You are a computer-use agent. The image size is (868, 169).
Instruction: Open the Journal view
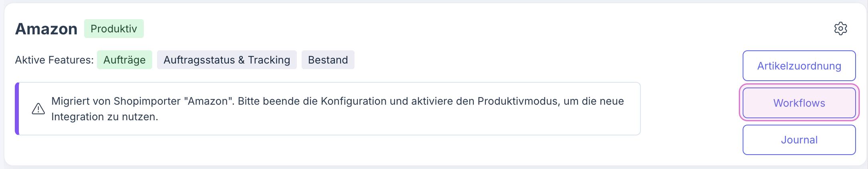[x=799, y=140]
